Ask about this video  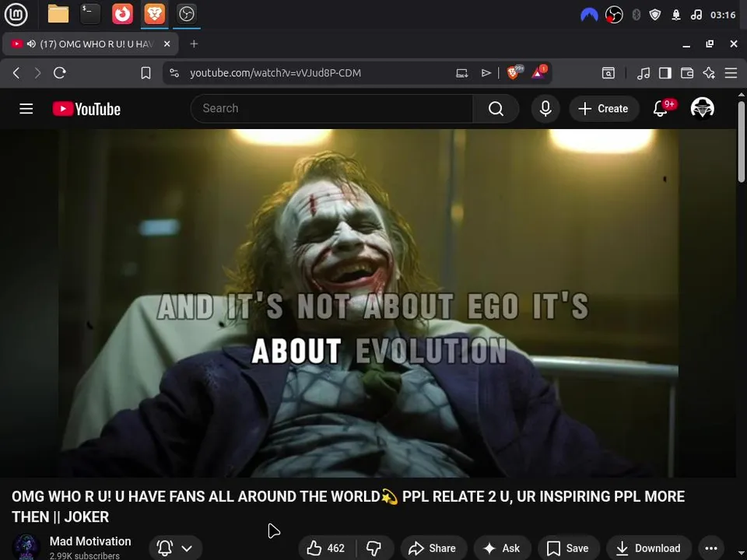click(502, 548)
